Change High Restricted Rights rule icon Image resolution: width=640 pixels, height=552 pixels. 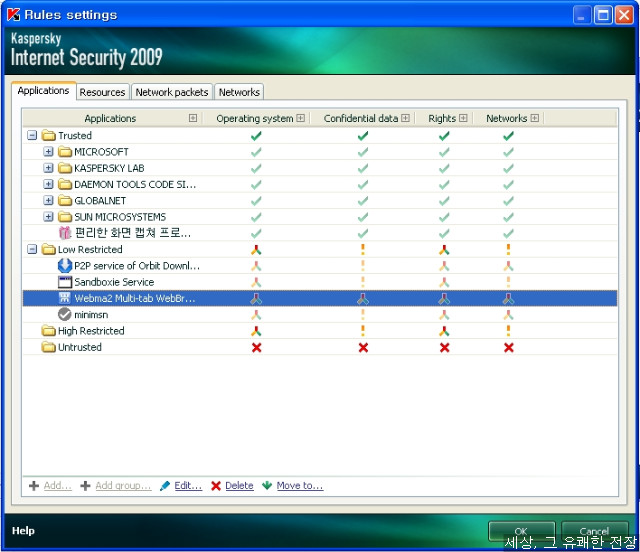[x=444, y=331]
